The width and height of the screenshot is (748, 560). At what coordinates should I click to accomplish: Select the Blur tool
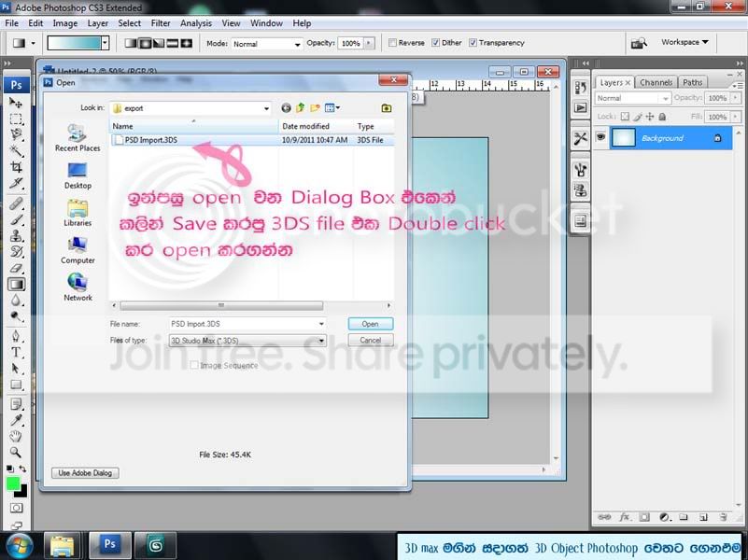[x=16, y=301]
